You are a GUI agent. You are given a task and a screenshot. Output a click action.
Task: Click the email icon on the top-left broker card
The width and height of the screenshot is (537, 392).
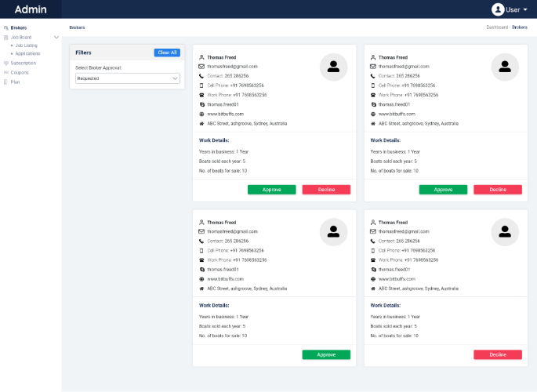click(201, 67)
